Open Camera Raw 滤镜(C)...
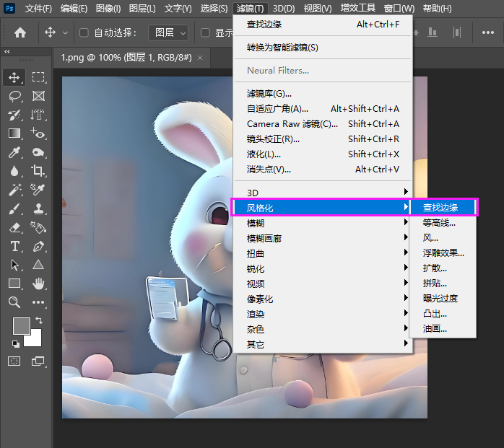This screenshot has height=448, width=504. [x=322, y=123]
